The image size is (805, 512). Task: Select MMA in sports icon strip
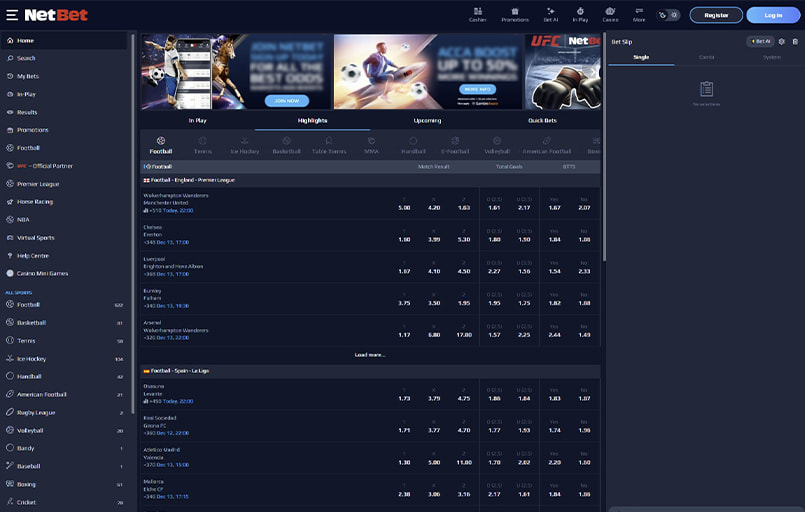click(x=371, y=145)
